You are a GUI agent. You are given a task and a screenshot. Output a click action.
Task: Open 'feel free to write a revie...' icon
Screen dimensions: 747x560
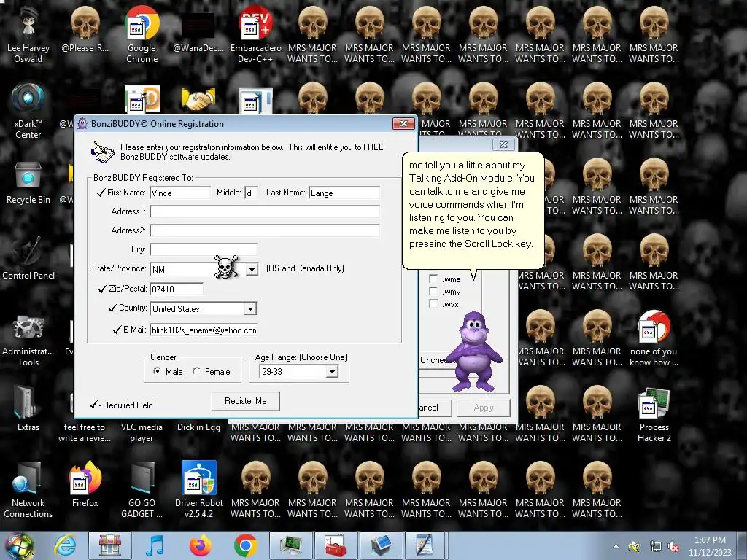[85, 432]
